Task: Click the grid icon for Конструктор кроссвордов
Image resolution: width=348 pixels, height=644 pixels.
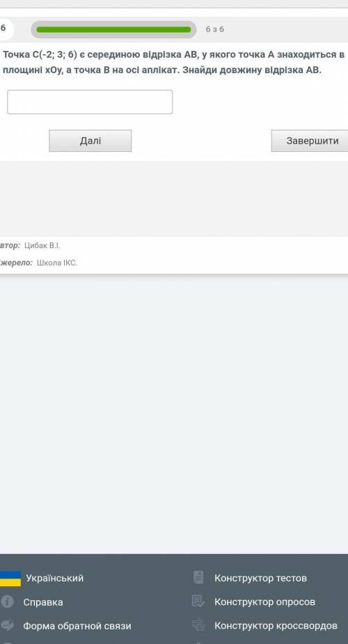Action: [198, 625]
